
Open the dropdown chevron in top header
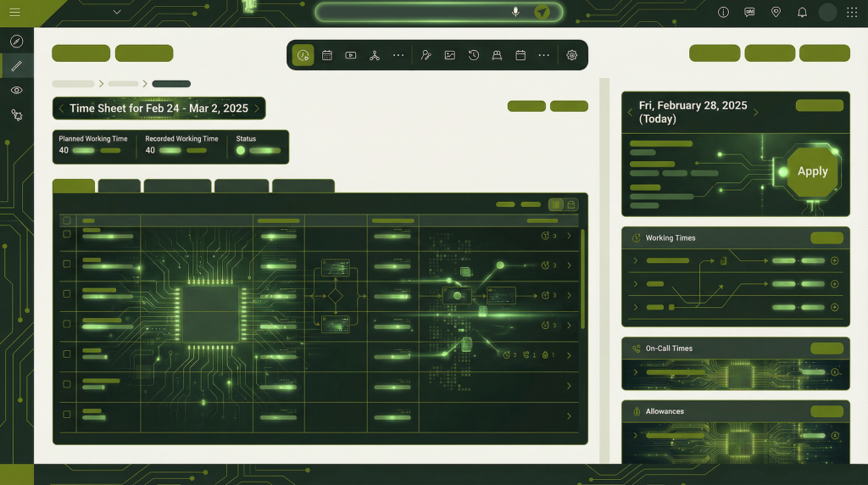click(x=116, y=12)
